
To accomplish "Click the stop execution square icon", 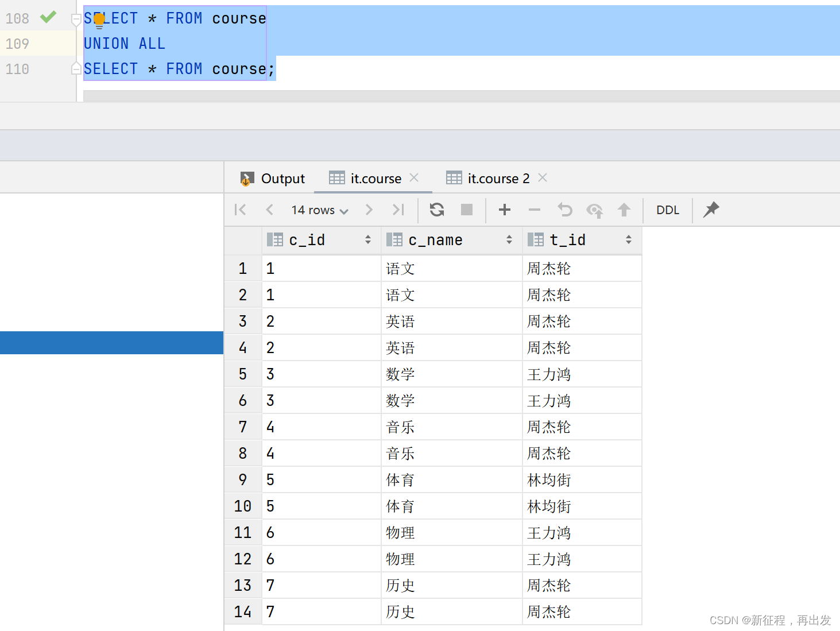I will [467, 210].
